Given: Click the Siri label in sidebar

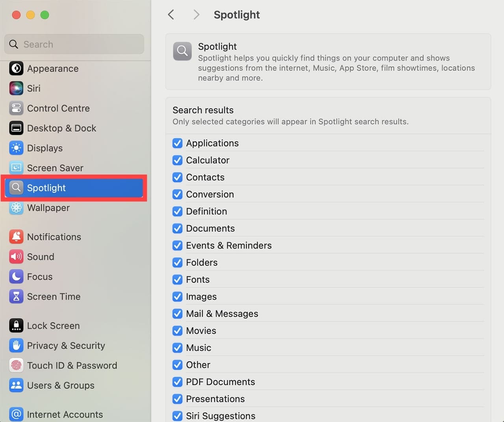Looking at the screenshot, I should coord(34,88).
